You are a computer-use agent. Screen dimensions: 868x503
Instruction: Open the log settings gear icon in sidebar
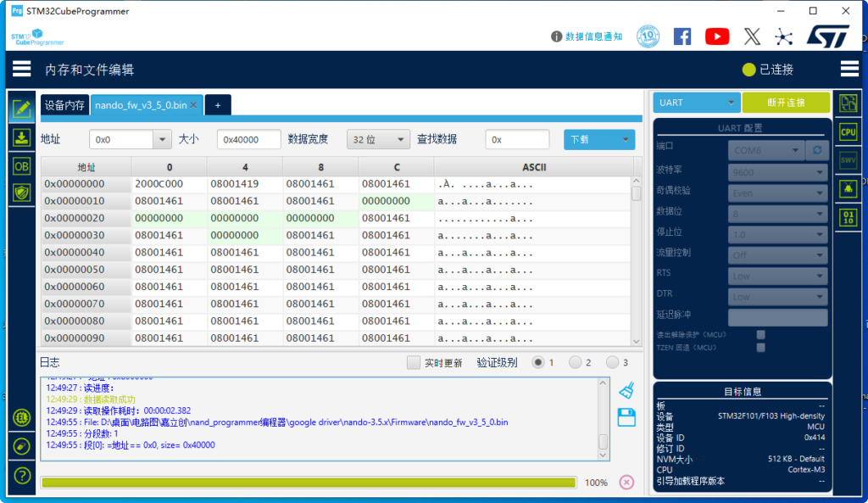coord(21,417)
